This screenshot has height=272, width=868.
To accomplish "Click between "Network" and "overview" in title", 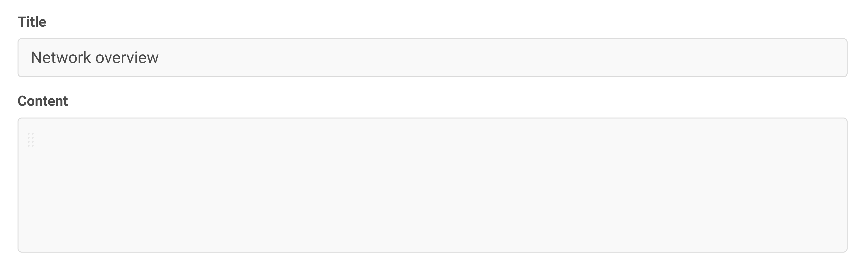I will (x=93, y=58).
